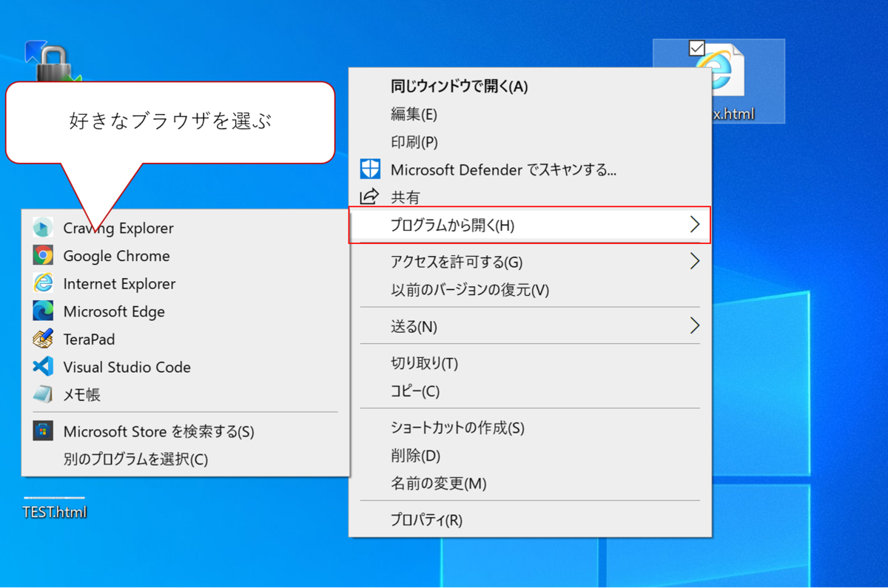This screenshot has height=588, width=888.
Task: Select 編集(E) from the context menu
Action: (x=414, y=114)
